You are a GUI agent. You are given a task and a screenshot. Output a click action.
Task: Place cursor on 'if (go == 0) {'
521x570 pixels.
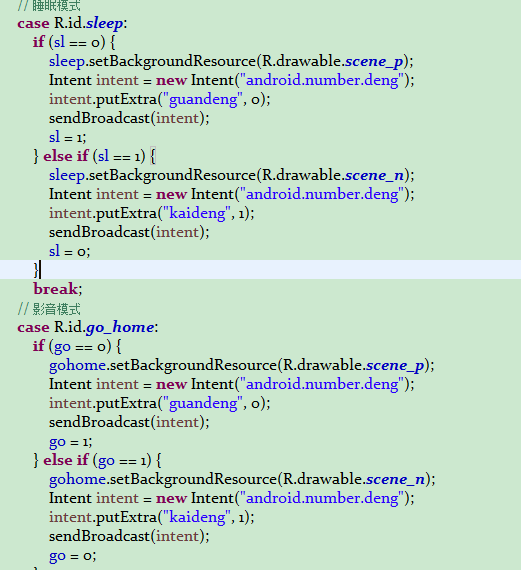[x=77, y=346]
